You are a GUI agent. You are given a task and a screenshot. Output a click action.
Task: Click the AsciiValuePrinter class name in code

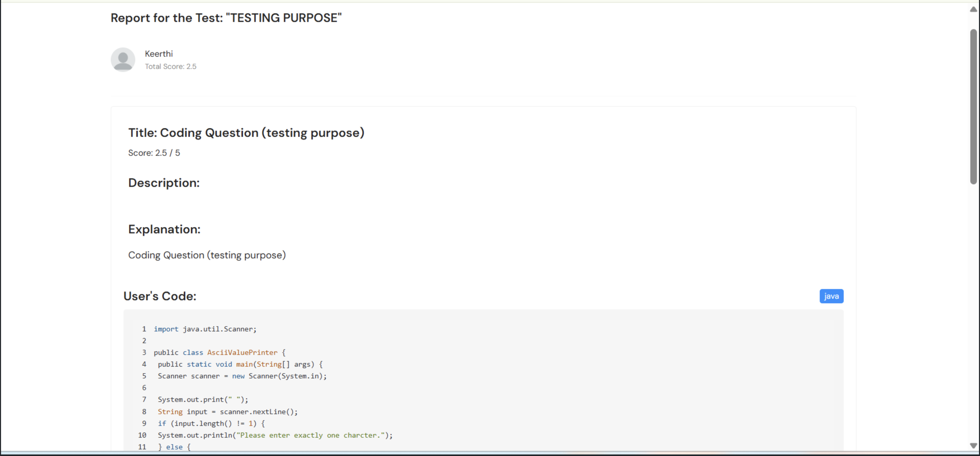pos(242,352)
